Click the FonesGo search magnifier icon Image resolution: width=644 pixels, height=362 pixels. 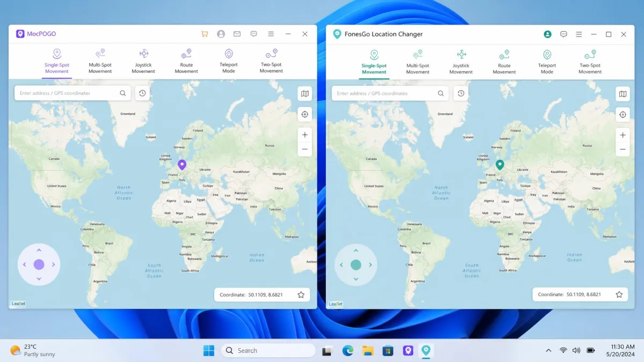pos(441,93)
